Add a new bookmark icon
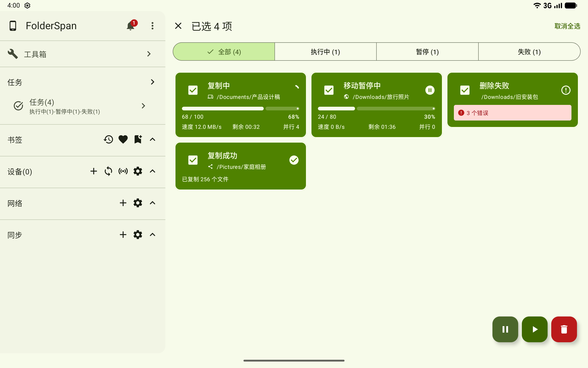Screen dimensions: 588x368 [138, 139]
